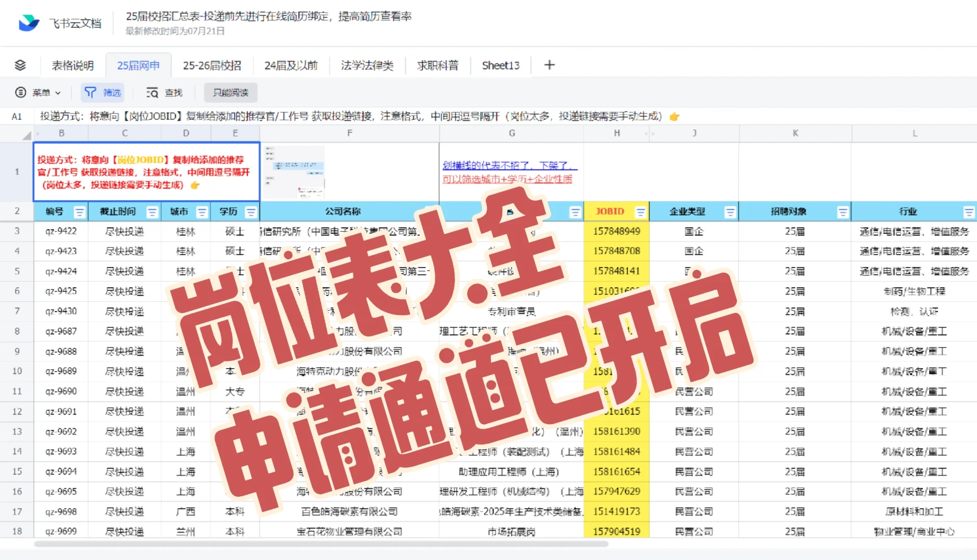Select the red instruction cell in row 1

pyautogui.click(x=147, y=172)
